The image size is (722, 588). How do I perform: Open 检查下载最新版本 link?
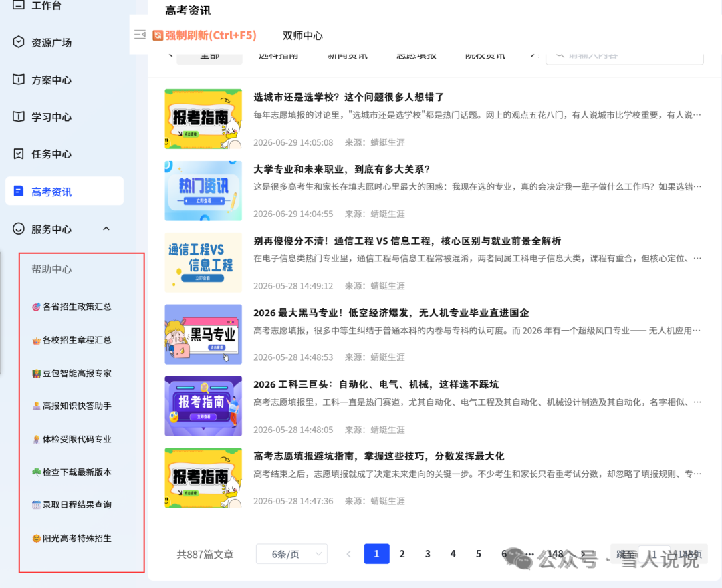(x=77, y=472)
